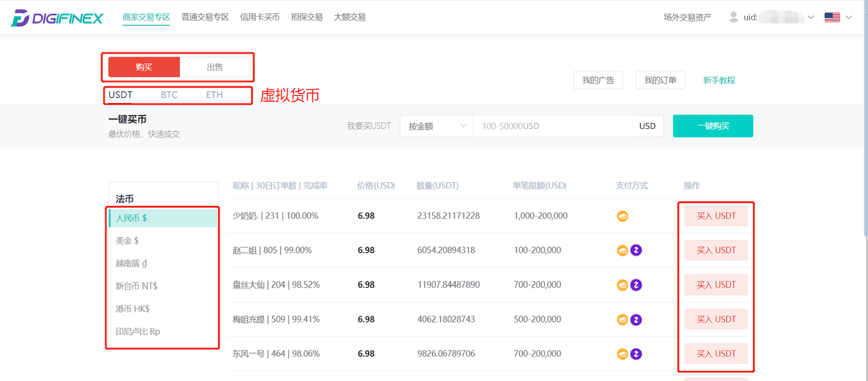
Task: Open 普通交易专区 nav tab
Action: tap(205, 17)
